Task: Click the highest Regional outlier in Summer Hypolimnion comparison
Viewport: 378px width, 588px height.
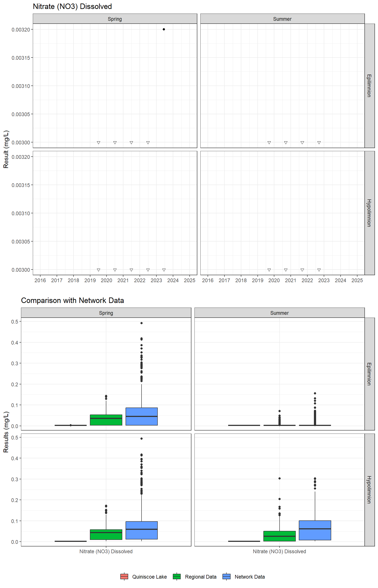Action: click(x=280, y=478)
